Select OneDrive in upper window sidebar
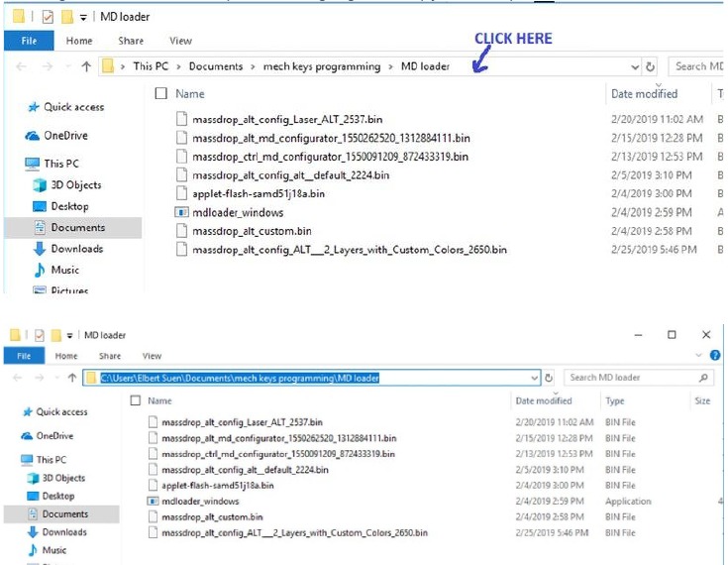This screenshot has width=728, height=565. tap(56, 136)
